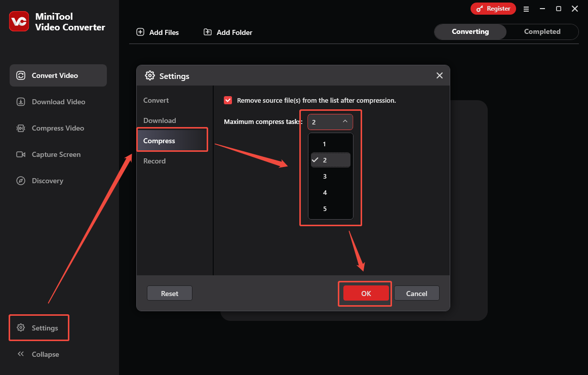Click the red Register button

pos(493,9)
